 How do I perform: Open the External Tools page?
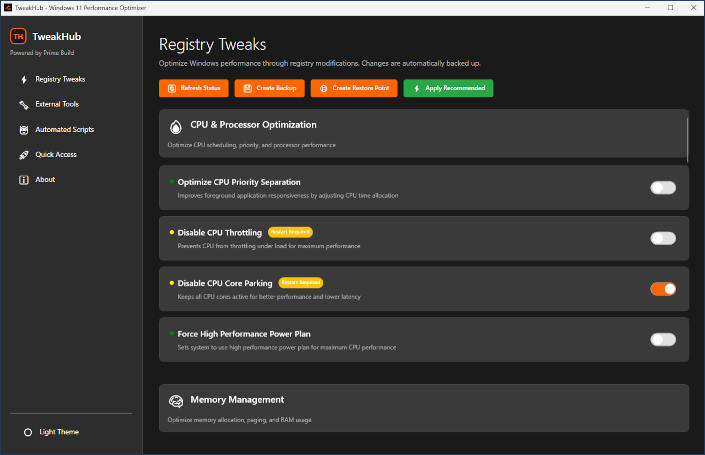(56, 104)
